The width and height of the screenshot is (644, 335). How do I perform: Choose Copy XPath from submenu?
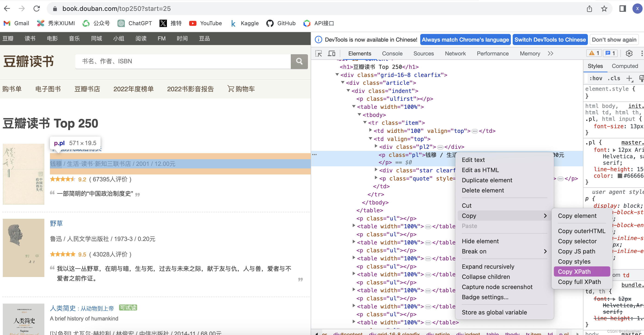click(574, 271)
